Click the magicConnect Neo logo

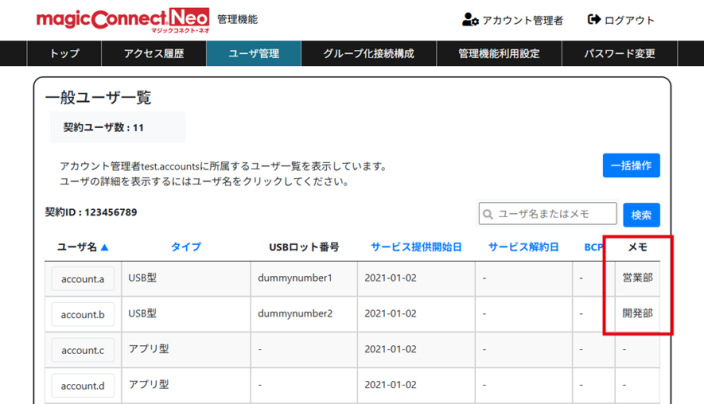tap(123, 20)
